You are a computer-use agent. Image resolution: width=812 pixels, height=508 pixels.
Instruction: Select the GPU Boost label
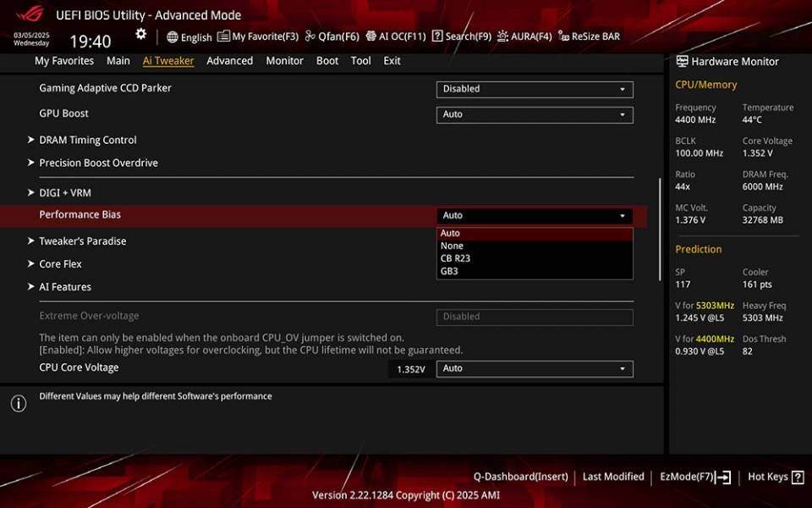coord(63,113)
